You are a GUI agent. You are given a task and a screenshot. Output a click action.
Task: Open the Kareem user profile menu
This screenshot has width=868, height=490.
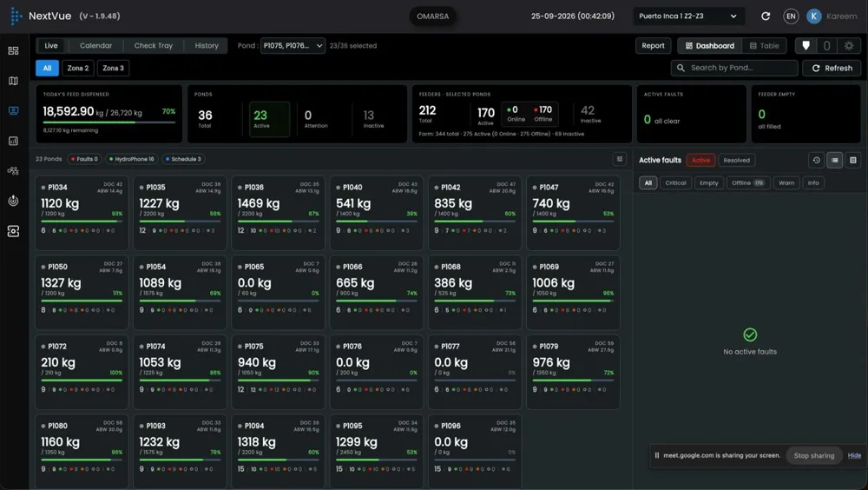click(832, 17)
